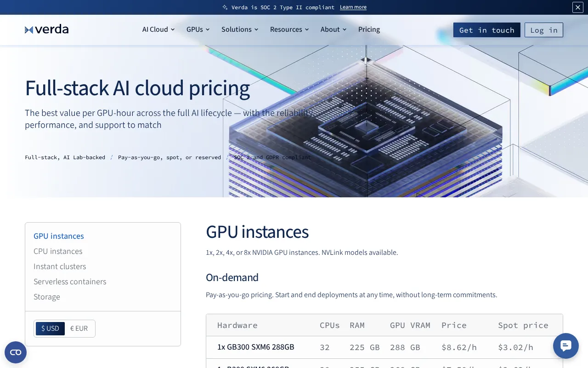Click the Pay-as-you-go, spot, or reserved text

[x=170, y=157]
